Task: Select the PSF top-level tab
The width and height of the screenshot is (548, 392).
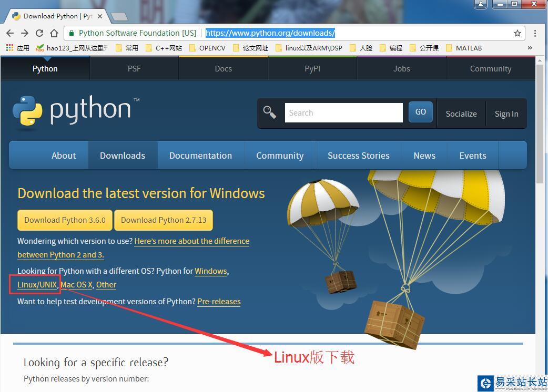Action: pos(134,69)
